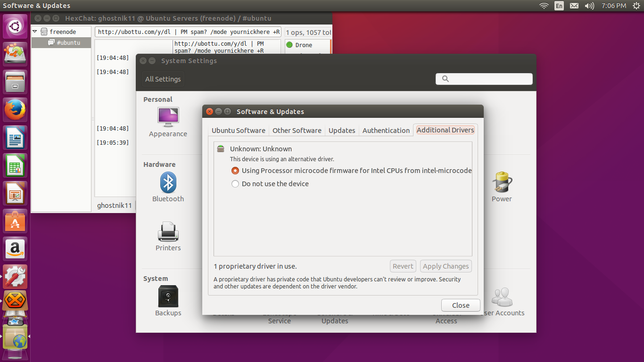Open the sound volume indicator
Viewport: 644px width, 362px height.
point(589,6)
